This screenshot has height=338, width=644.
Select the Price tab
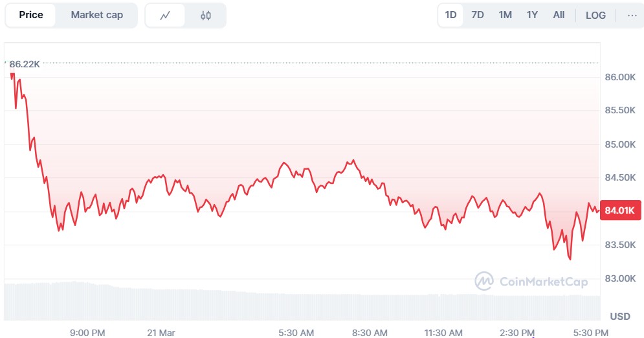point(31,15)
